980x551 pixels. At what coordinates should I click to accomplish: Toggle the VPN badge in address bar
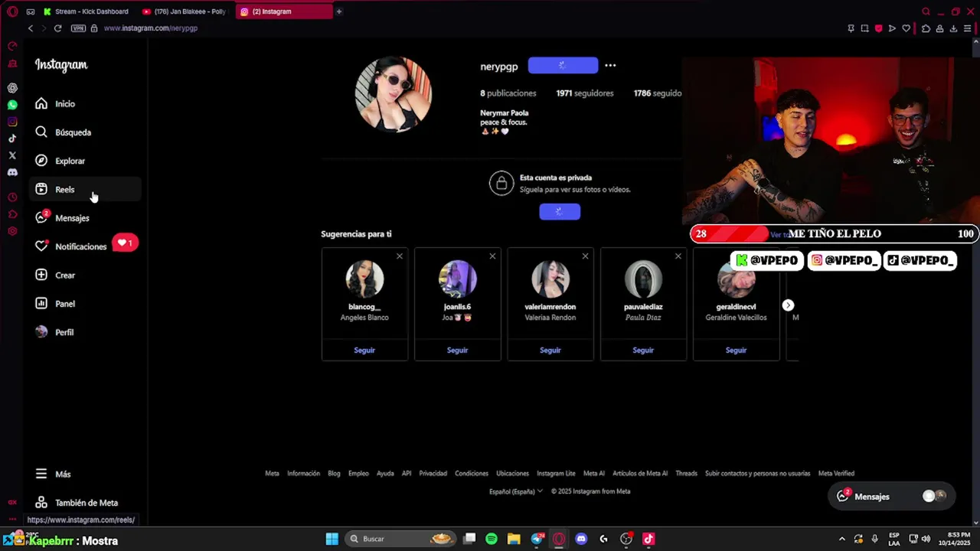pyautogui.click(x=78, y=28)
